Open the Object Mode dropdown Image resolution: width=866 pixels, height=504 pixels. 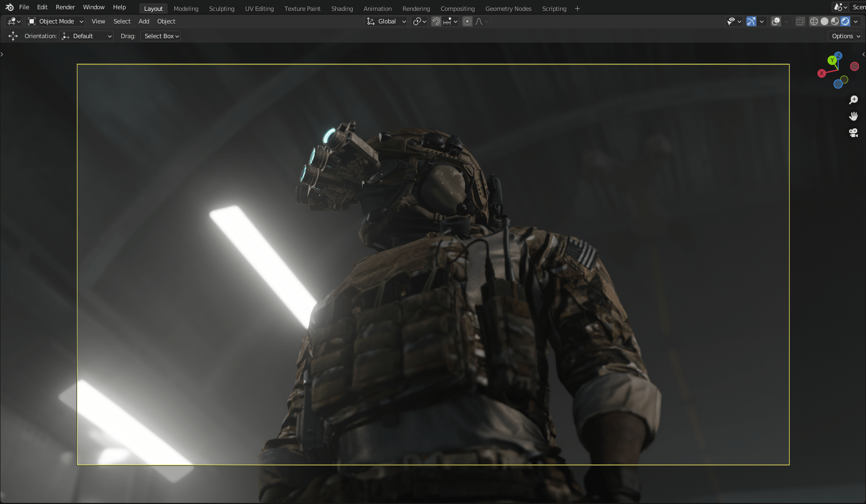click(x=56, y=21)
